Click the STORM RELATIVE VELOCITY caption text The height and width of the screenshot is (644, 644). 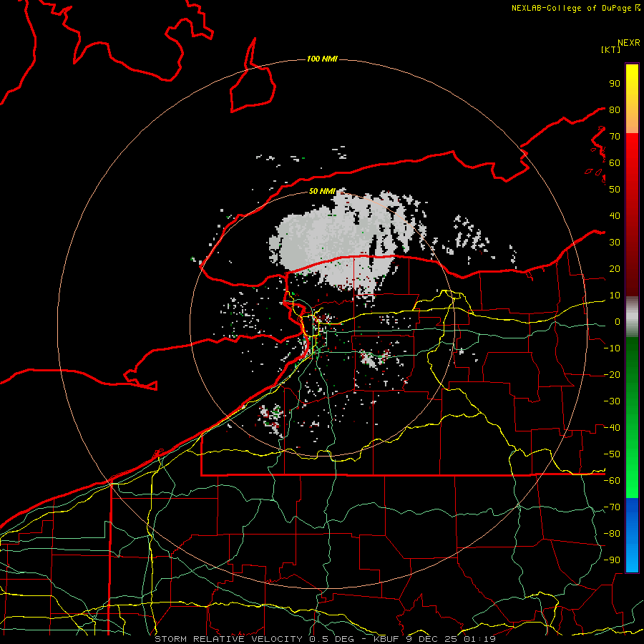click(228, 639)
